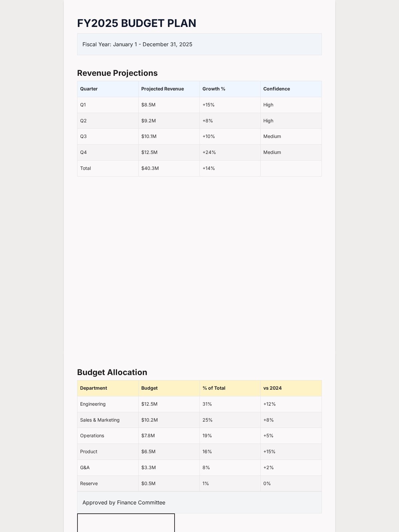399x532 pixels.
Task: Click the Revenue Projections heading
Action: [117, 73]
